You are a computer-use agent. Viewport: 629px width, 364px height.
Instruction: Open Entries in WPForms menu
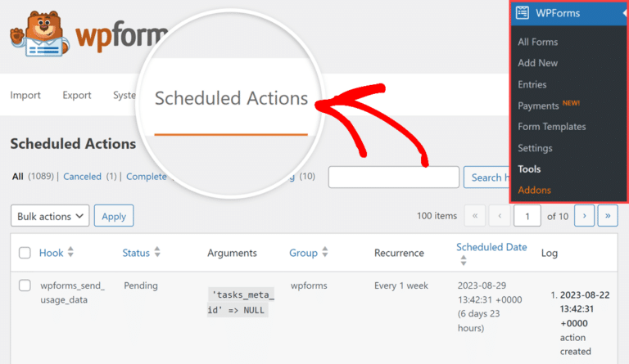click(532, 84)
